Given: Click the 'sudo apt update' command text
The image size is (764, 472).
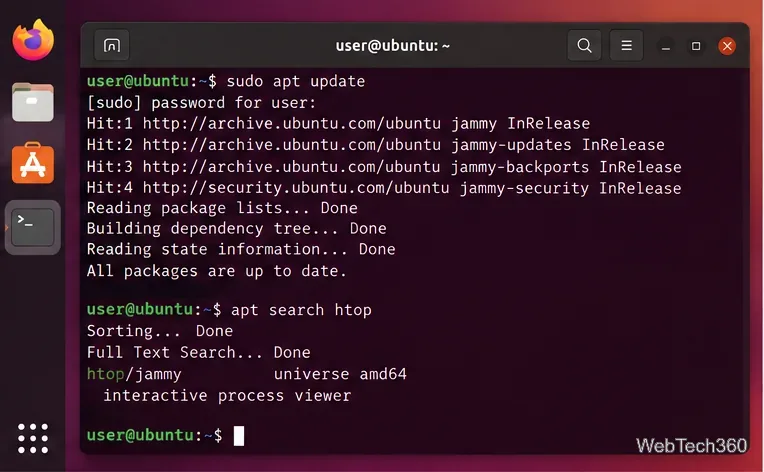Looking at the screenshot, I should pos(296,81).
